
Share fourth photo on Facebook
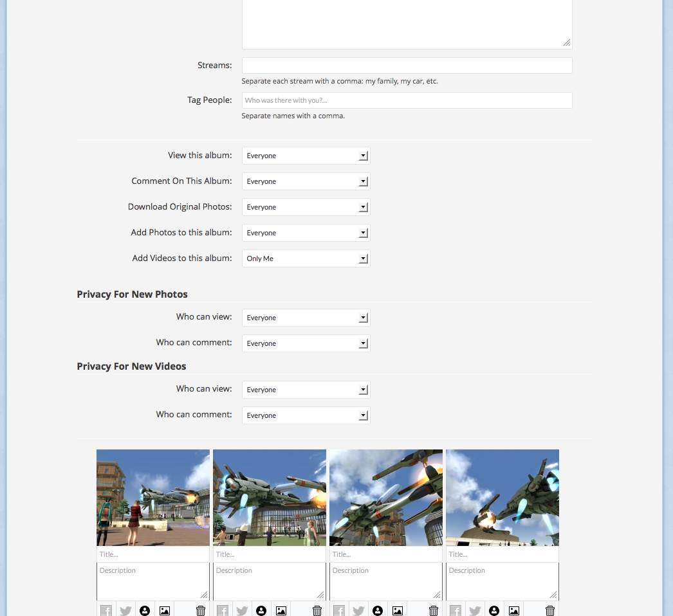click(x=456, y=610)
